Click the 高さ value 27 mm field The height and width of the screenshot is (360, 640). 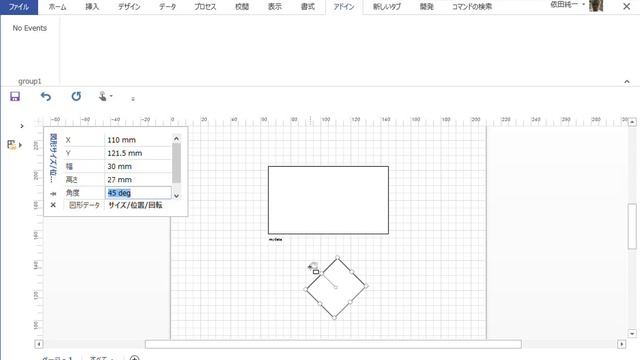138,180
